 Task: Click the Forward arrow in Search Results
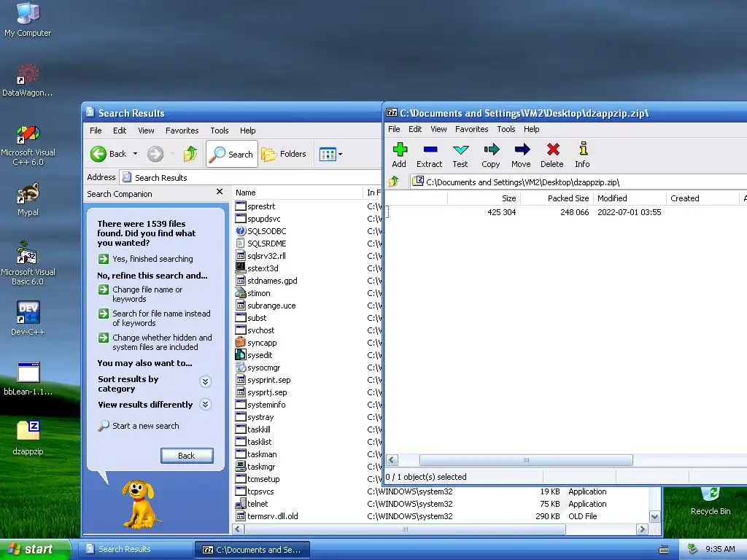[x=155, y=154]
